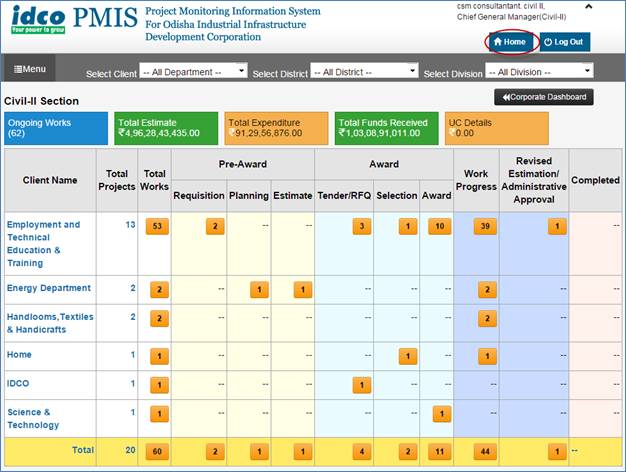Image resolution: width=626 pixels, height=472 pixels.
Task: Click Employment row Selection badge 1
Action: [408, 226]
